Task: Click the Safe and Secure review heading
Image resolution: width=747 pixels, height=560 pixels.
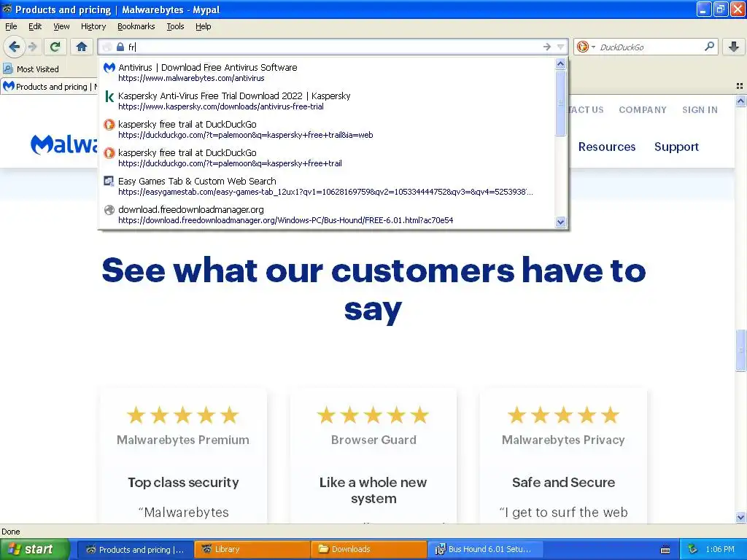Action: (x=564, y=483)
